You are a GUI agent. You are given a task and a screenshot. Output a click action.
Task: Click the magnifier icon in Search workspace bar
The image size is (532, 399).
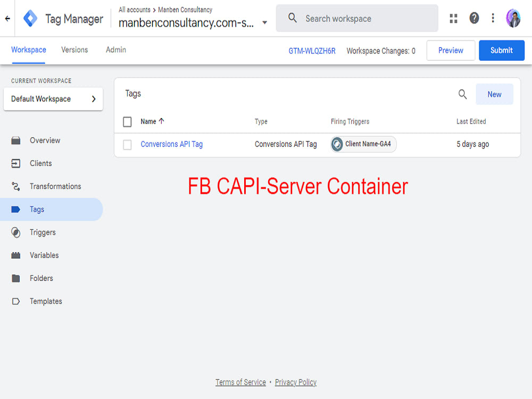pos(293,18)
